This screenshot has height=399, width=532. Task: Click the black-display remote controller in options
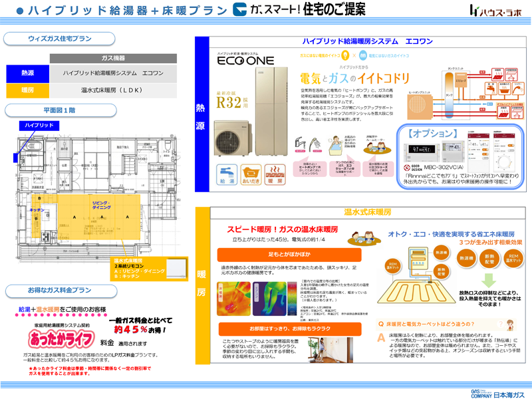point(421,152)
